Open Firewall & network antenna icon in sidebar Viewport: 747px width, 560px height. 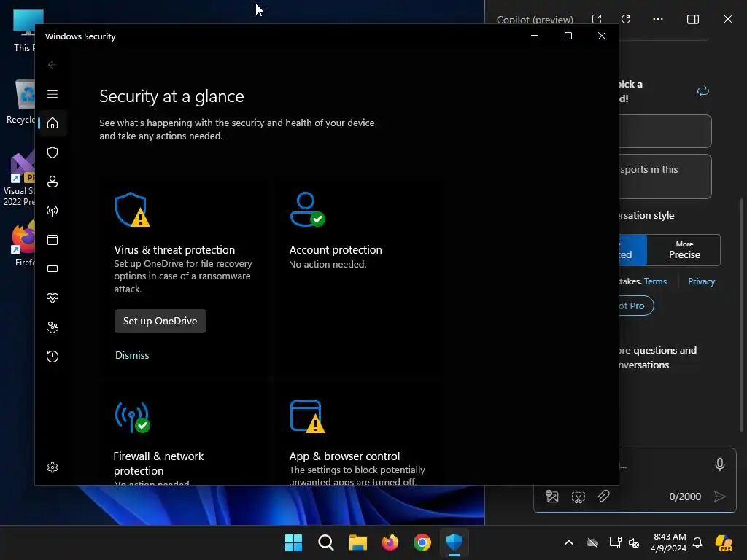click(x=53, y=211)
